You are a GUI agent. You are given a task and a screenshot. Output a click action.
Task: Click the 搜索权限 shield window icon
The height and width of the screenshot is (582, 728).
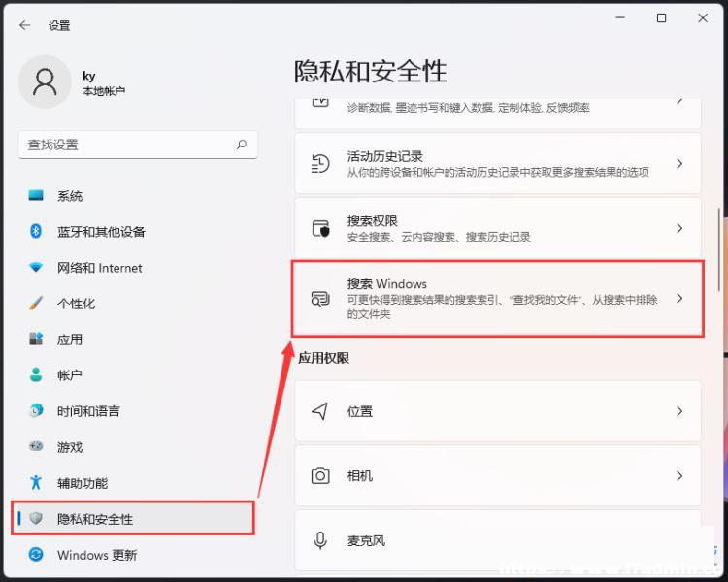(320, 228)
